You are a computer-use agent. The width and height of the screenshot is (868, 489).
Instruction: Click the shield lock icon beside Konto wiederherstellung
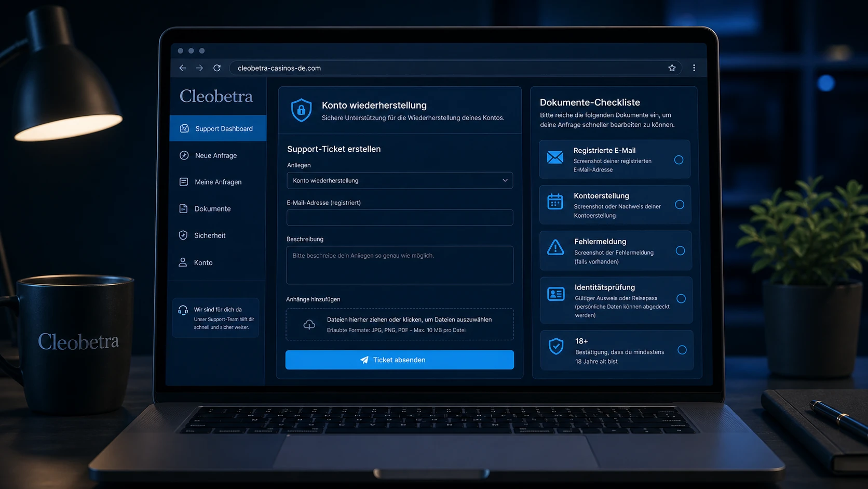[x=301, y=111]
